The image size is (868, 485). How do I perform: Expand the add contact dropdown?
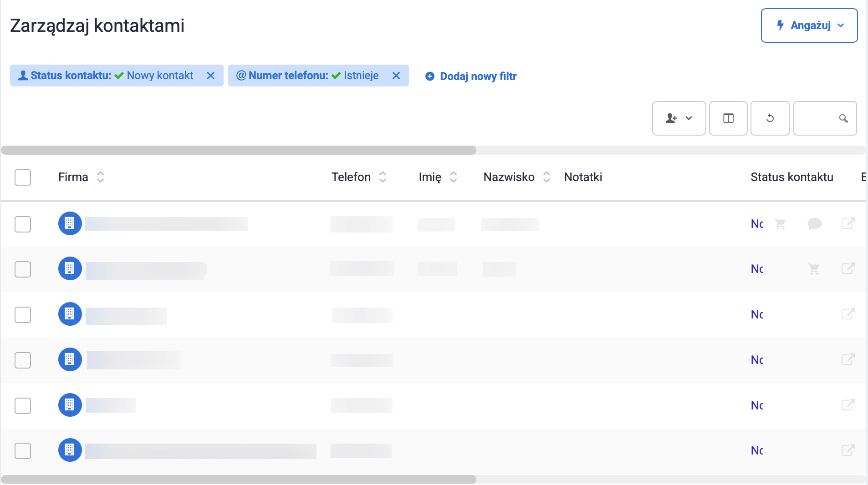tap(679, 118)
